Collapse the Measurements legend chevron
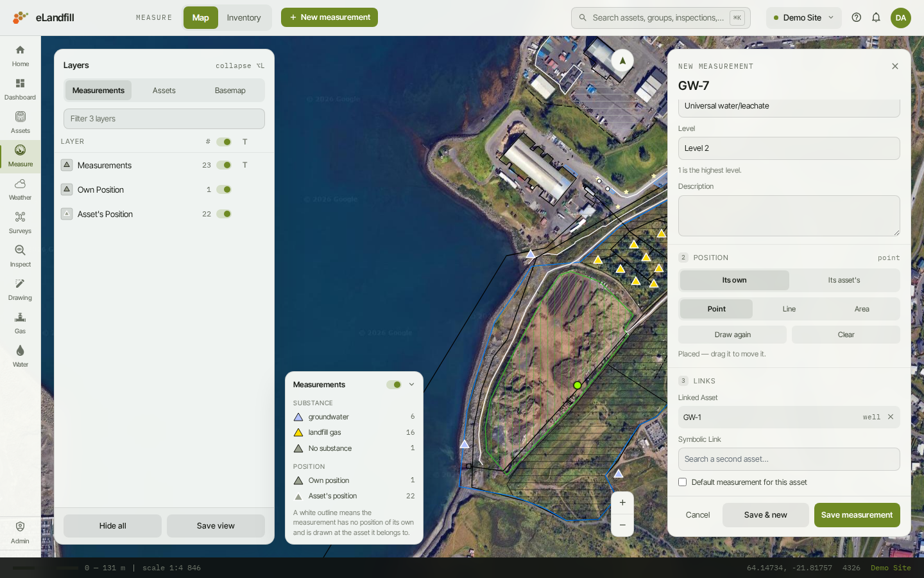This screenshot has height=578, width=924. point(411,385)
